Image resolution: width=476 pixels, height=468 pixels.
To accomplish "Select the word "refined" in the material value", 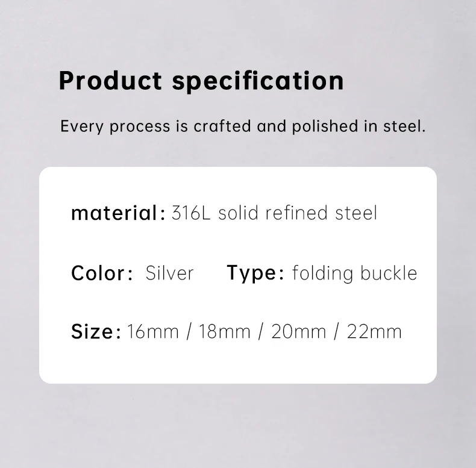I will pyautogui.click(x=298, y=213).
